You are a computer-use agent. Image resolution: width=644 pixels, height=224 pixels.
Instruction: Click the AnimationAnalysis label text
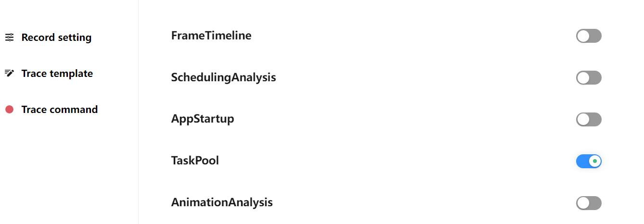pyautogui.click(x=222, y=202)
